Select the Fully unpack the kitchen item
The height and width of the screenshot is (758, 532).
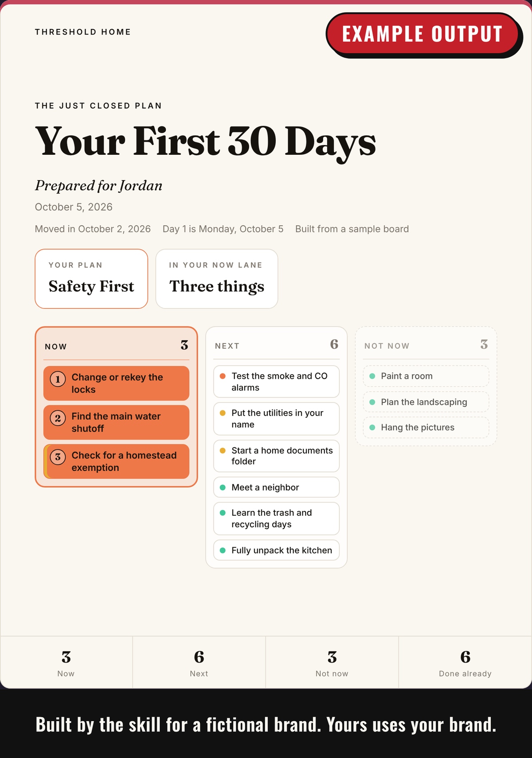(276, 550)
